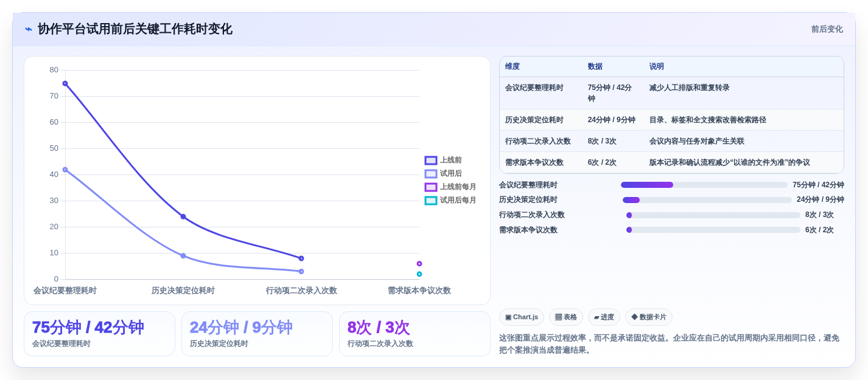Click the 前后变化 label in header

(827, 29)
